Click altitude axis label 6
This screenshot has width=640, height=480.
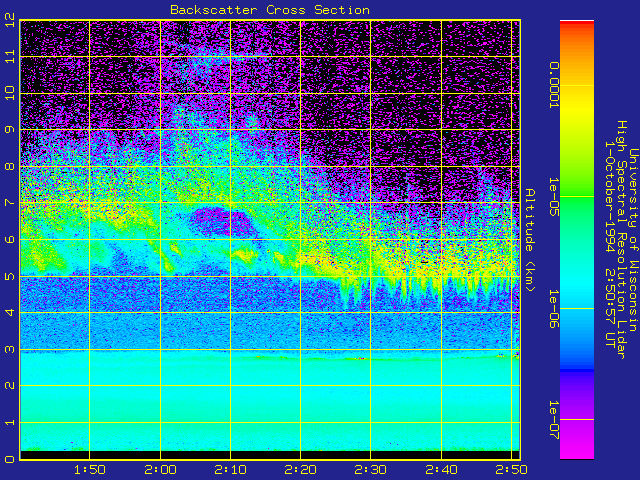10,239
